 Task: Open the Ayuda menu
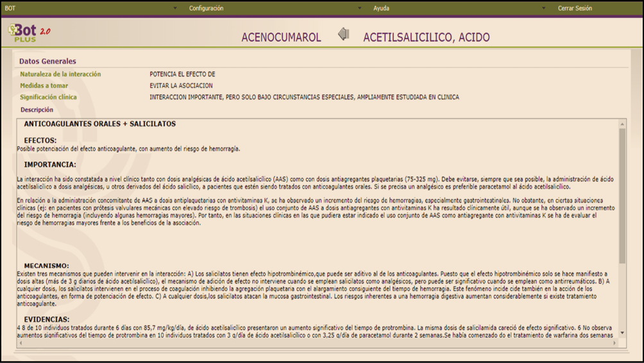tap(381, 9)
